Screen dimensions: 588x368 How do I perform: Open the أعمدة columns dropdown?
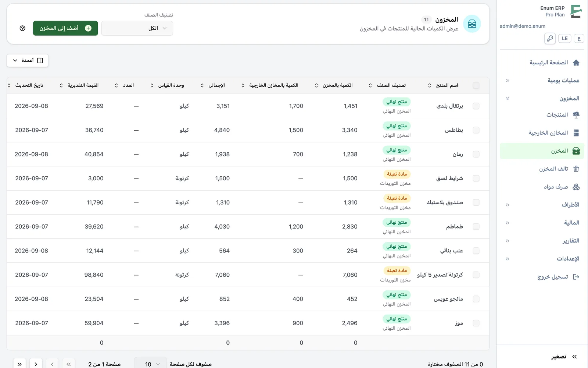pos(28,60)
